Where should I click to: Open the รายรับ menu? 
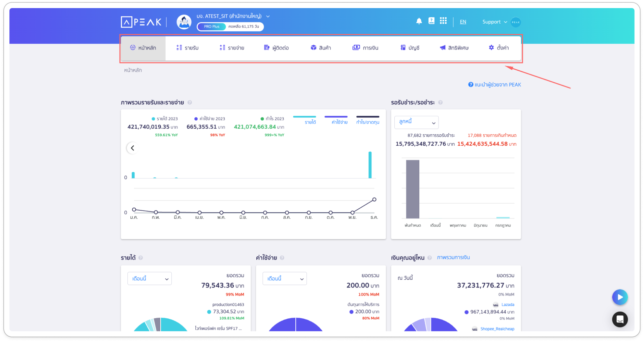pos(187,48)
